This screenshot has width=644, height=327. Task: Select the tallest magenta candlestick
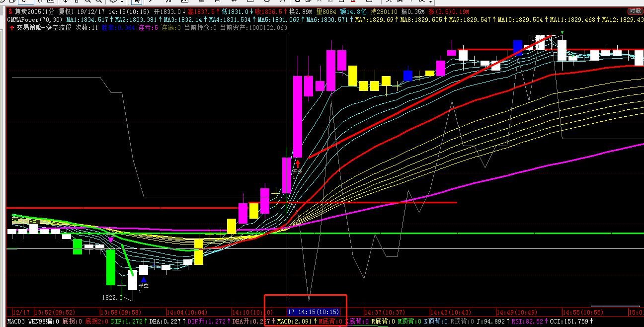(298, 116)
